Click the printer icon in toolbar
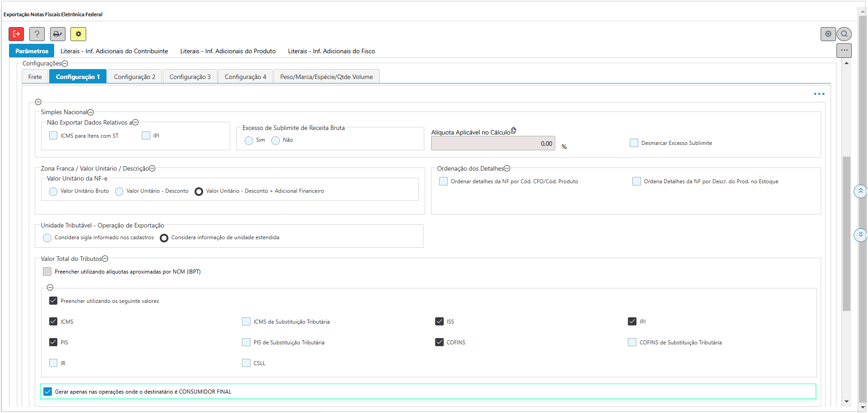Viewport: 868px width, 413px height. tap(57, 34)
